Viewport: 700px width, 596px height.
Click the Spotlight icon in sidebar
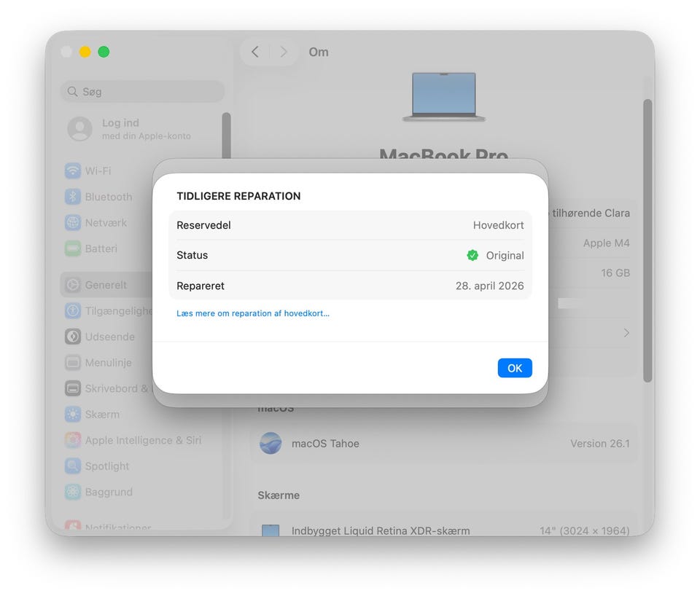tap(73, 466)
